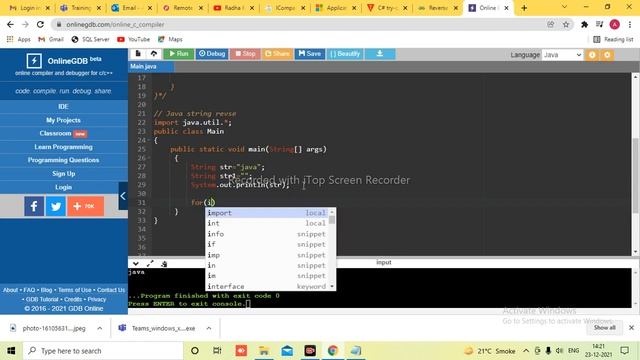Open the Windows Start menu
Viewport: 640px width, 360px height.
click(11, 351)
